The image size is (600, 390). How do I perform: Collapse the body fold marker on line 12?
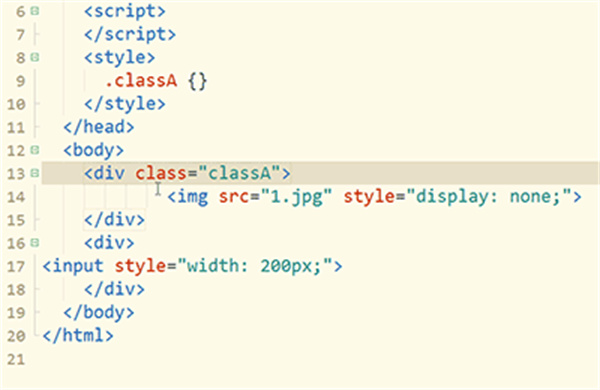pos(34,150)
